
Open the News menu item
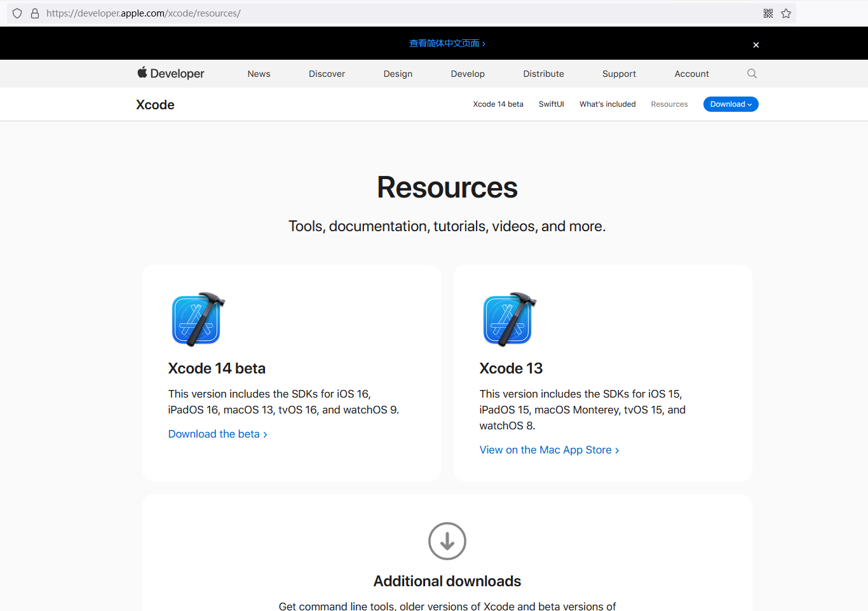259,74
